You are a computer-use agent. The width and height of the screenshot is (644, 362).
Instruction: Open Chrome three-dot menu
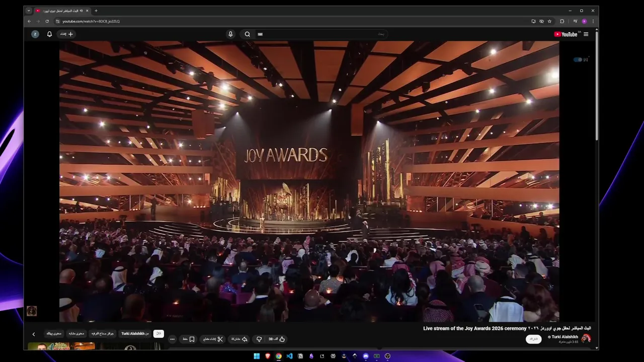[x=593, y=21]
